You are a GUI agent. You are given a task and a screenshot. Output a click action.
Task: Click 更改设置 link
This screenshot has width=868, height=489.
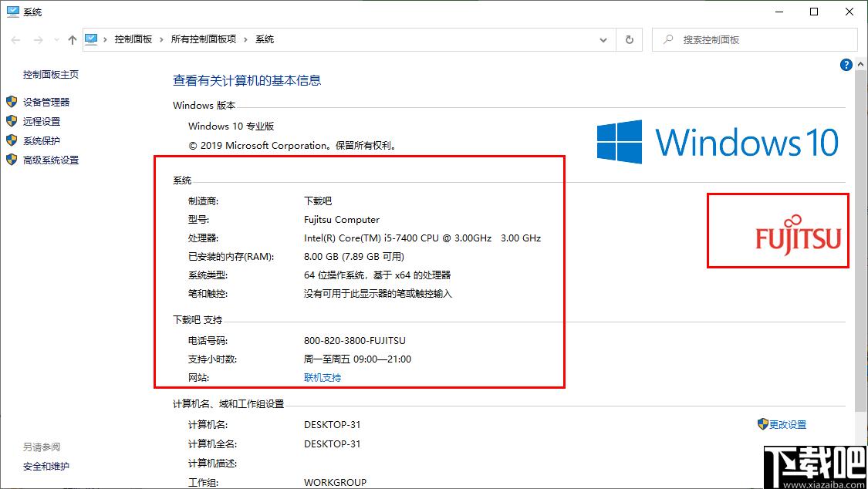[x=788, y=425]
